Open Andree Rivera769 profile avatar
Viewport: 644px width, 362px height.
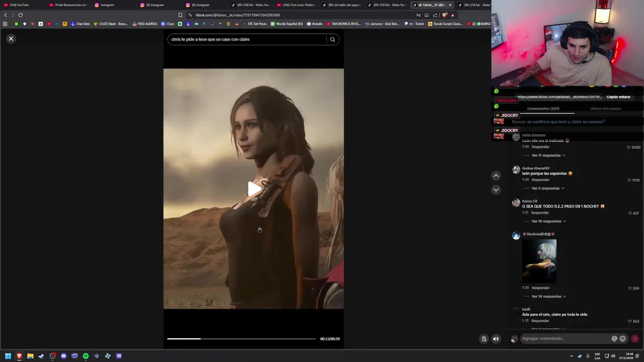[x=516, y=170]
